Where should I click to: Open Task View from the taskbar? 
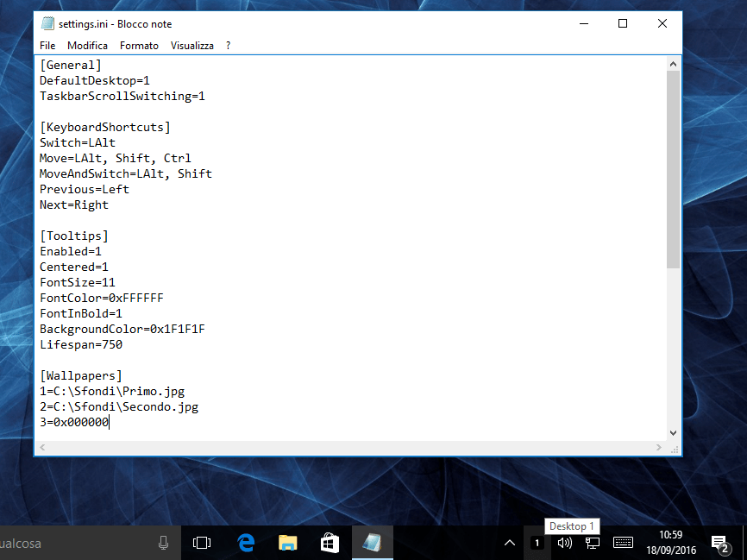tap(202, 543)
